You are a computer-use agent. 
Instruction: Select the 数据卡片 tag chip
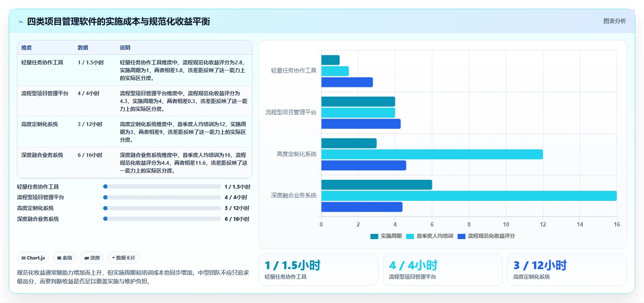coord(124,258)
